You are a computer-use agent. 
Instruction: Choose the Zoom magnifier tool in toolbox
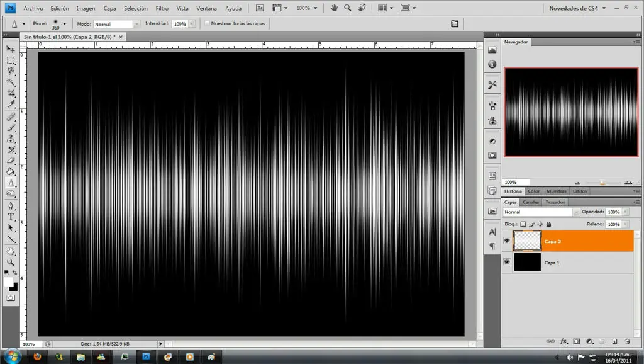(x=11, y=262)
